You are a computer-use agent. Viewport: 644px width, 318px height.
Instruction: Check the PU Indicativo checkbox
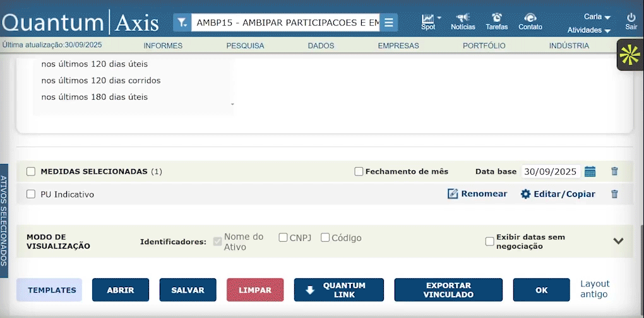click(31, 194)
